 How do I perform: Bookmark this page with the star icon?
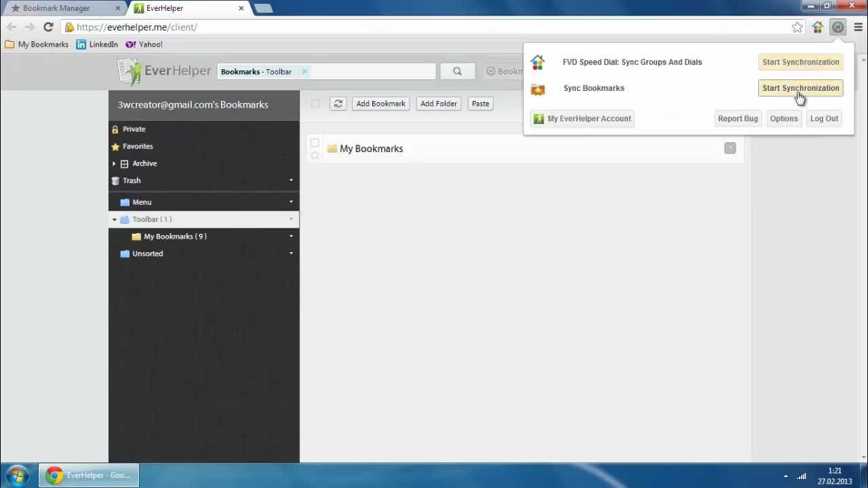tap(797, 27)
